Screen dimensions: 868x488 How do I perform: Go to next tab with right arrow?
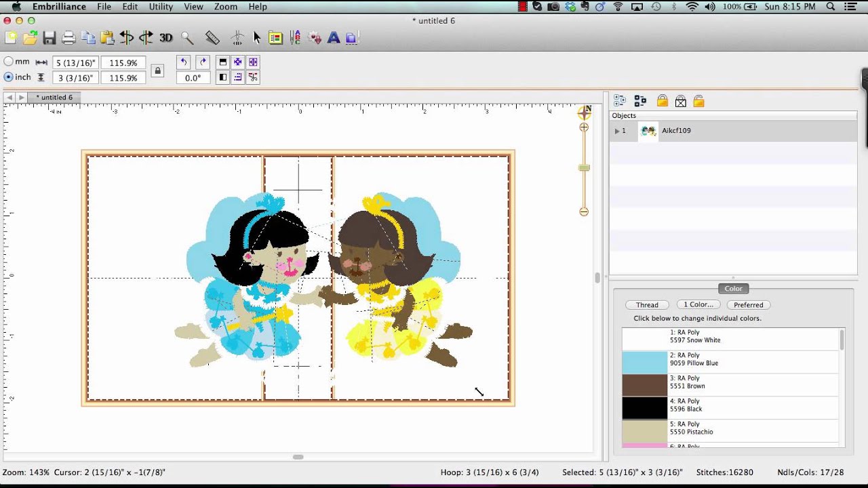click(22, 98)
